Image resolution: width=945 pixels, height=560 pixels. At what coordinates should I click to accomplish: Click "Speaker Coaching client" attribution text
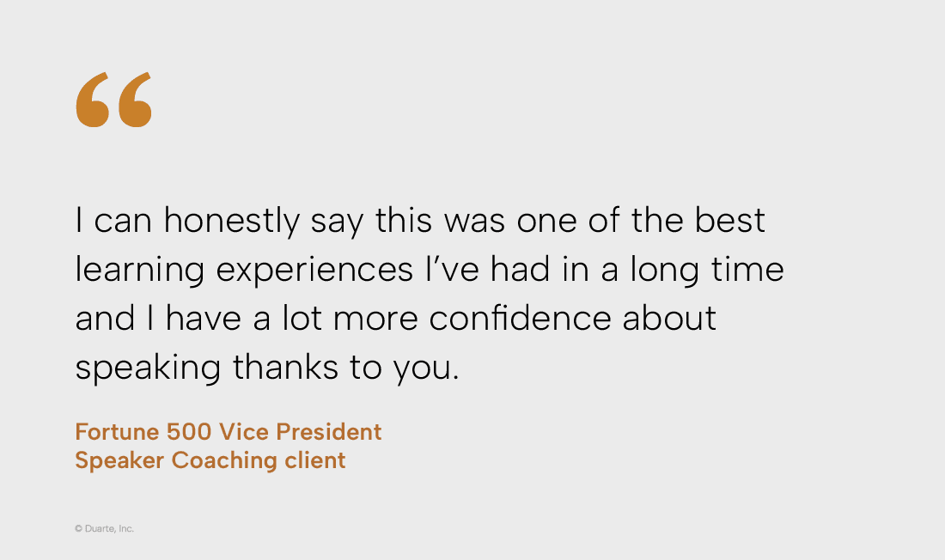(x=210, y=460)
